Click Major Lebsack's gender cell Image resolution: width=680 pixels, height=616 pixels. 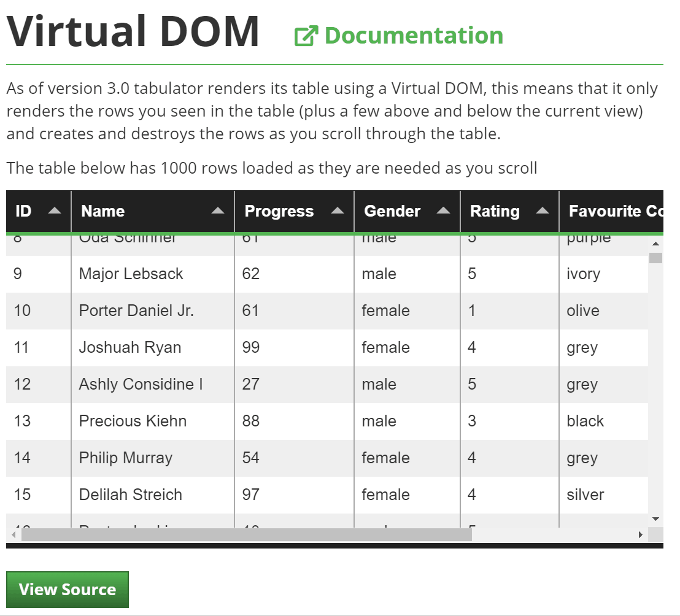(408, 274)
